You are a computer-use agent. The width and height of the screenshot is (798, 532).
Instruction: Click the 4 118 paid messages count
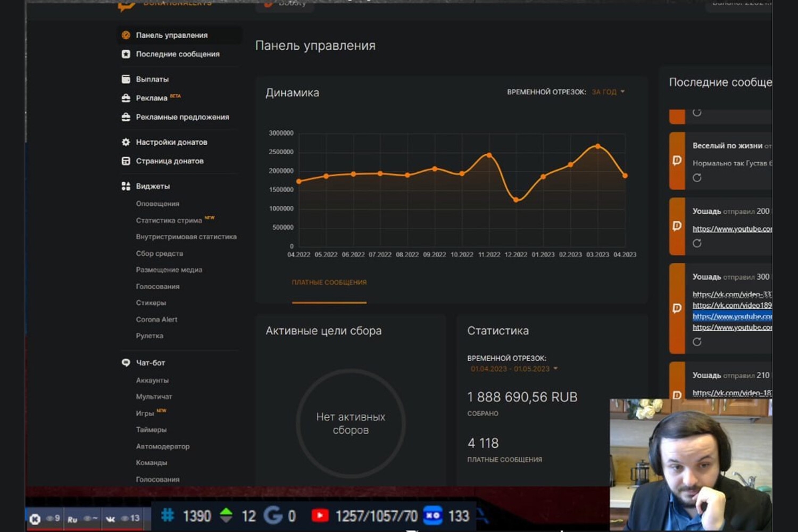(x=483, y=443)
